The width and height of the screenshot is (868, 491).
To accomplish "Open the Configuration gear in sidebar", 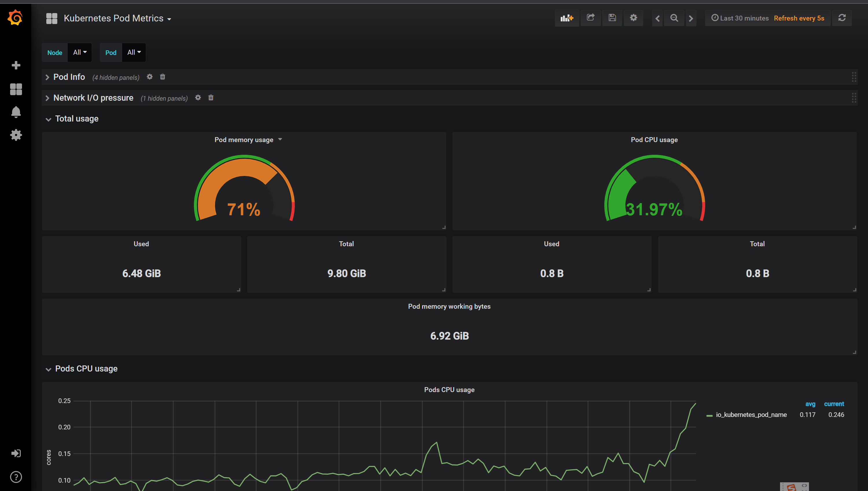I will [16, 135].
